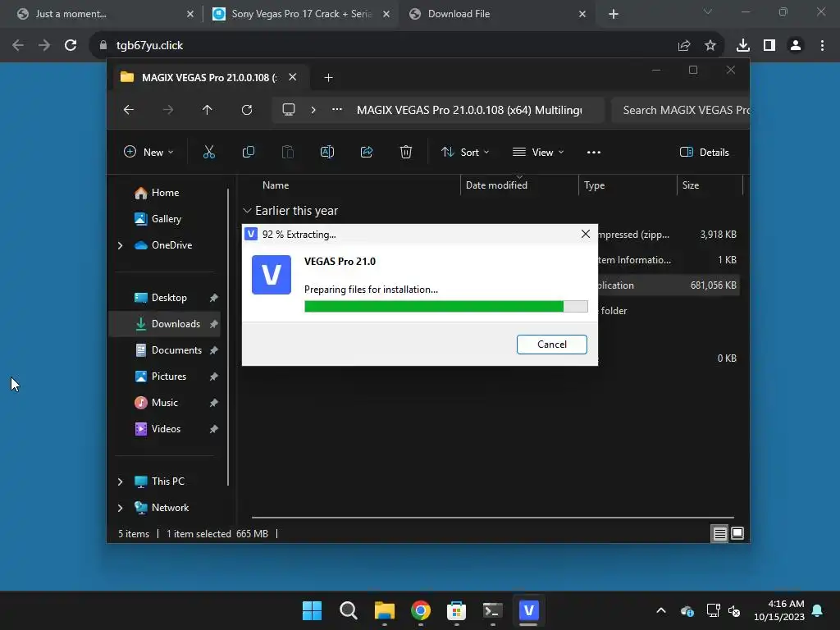Open Chrome downloads icon
The height and width of the screenshot is (630, 840).
pyautogui.click(x=742, y=46)
